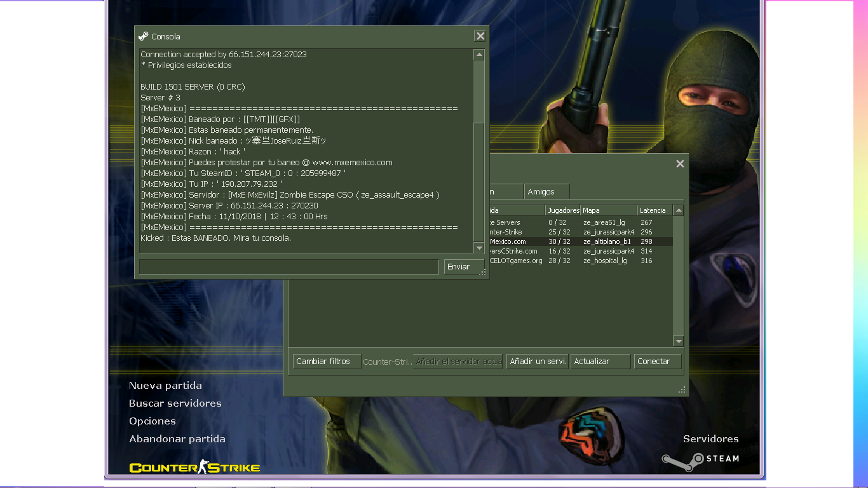Click the www.mxemexico.com protest line

(266, 163)
